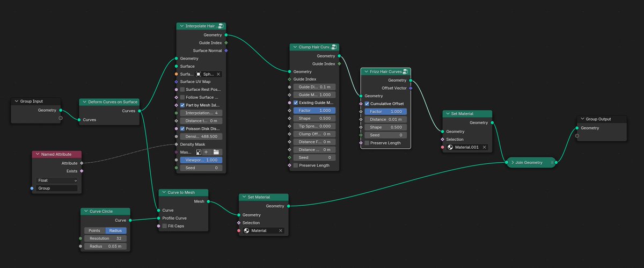This screenshot has width=644, height=268.
Task: Click Named Attribute's Attribute output socket
Action: (82, 163)
